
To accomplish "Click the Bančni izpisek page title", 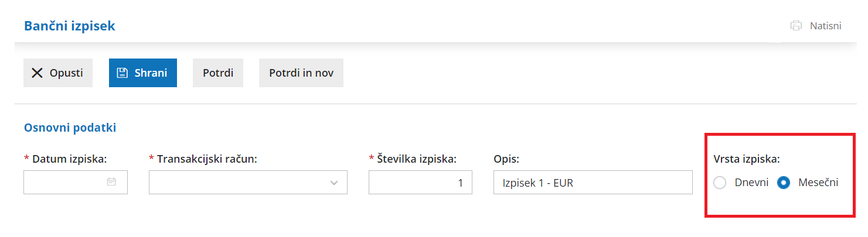I will [x=69, y=26].
